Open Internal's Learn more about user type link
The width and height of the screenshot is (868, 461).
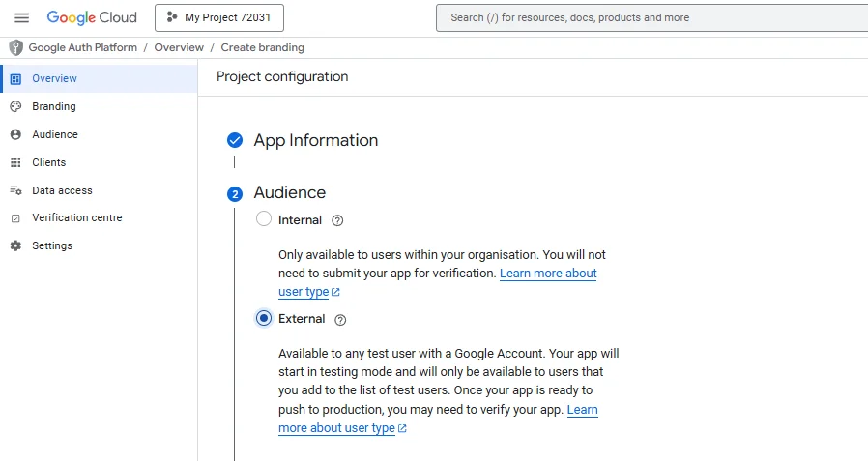click(x=437, y=282)
